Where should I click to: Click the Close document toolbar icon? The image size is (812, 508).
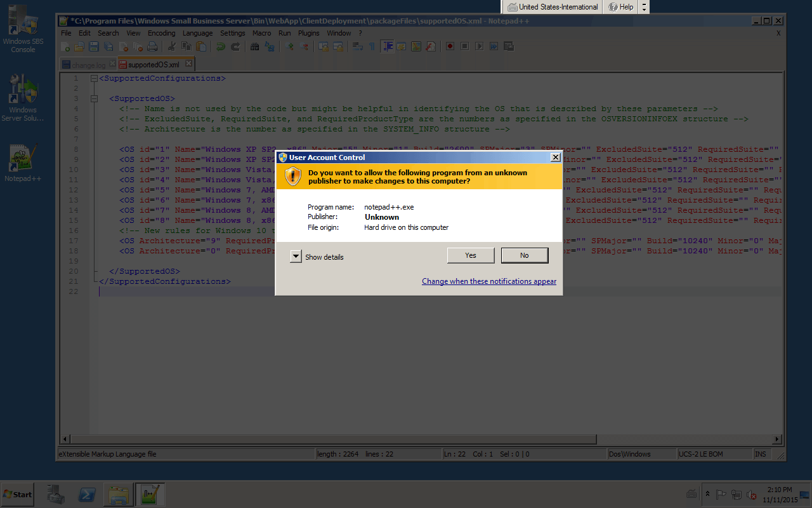tap(123, 46)
